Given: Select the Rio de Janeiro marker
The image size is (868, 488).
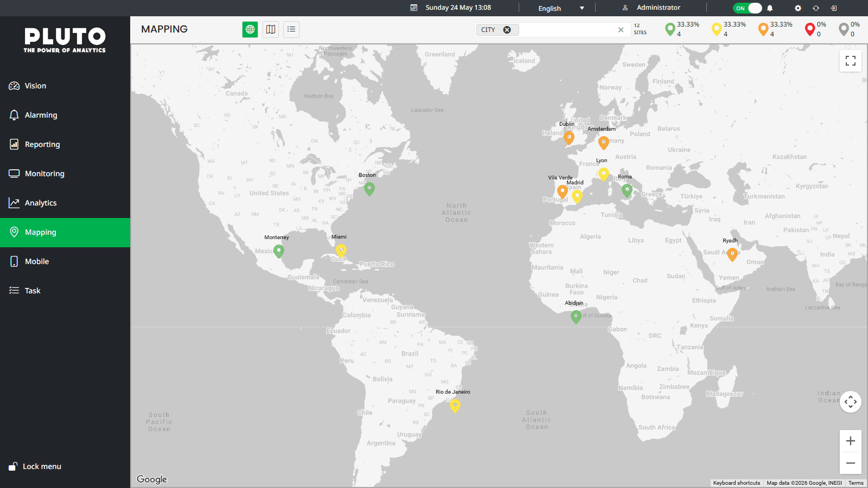Looking at the screenshot, I should 455,405.
